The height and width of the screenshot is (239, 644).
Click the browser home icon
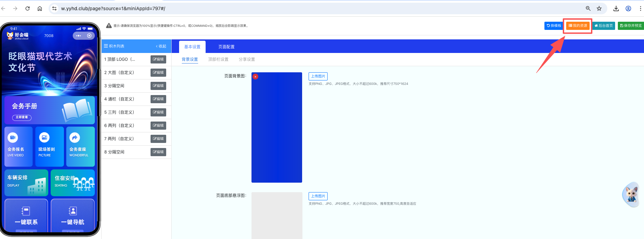click(x=40, y=8)
